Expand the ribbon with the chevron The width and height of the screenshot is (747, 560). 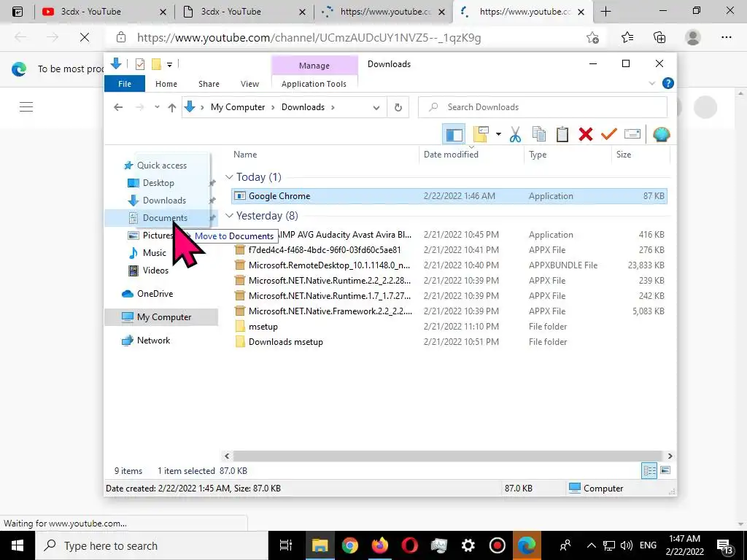click(651, 83)
